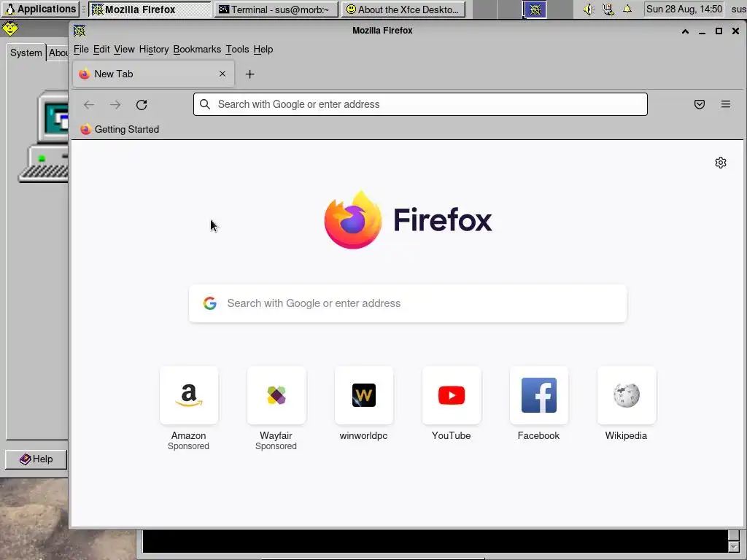Focus the address bar input field
747x560 pixels.
(x=420, y=104)
